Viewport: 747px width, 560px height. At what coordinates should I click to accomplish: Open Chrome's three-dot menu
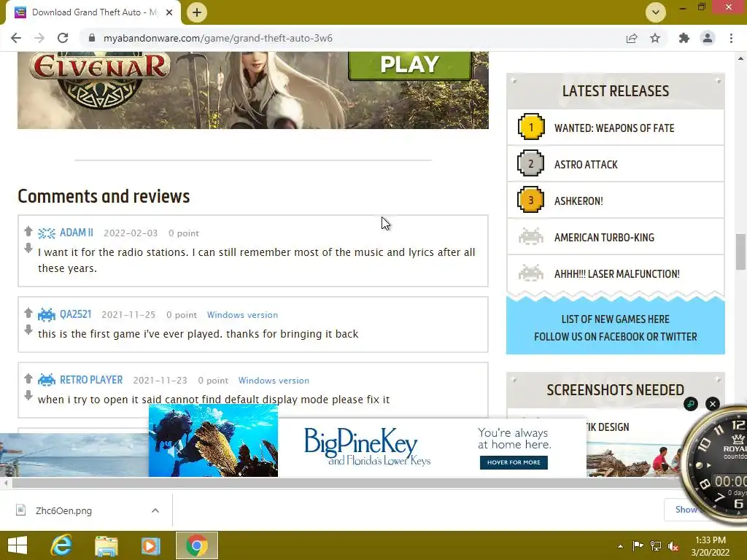click(x=731, y=38)
